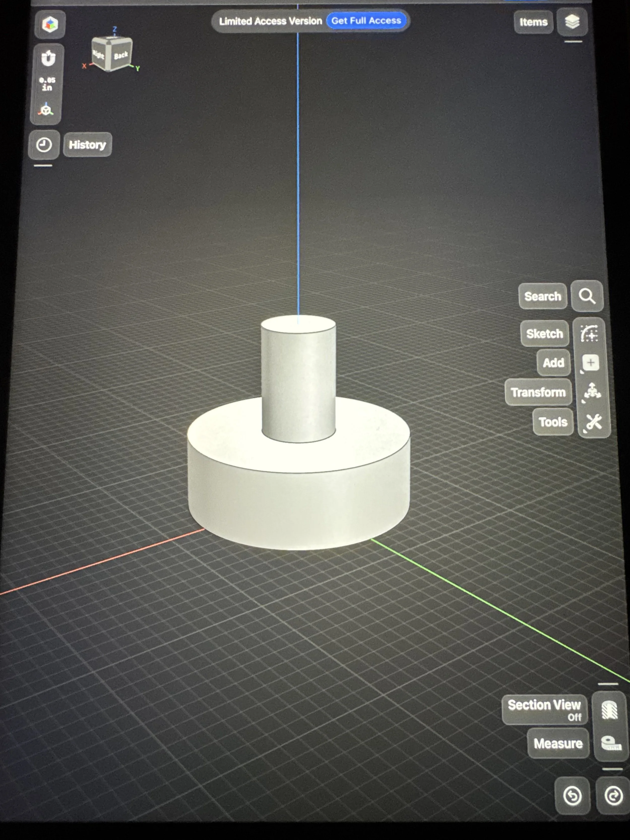Open the Transform menu label
This screenshot has width=630, height=840.
point(538,392)
